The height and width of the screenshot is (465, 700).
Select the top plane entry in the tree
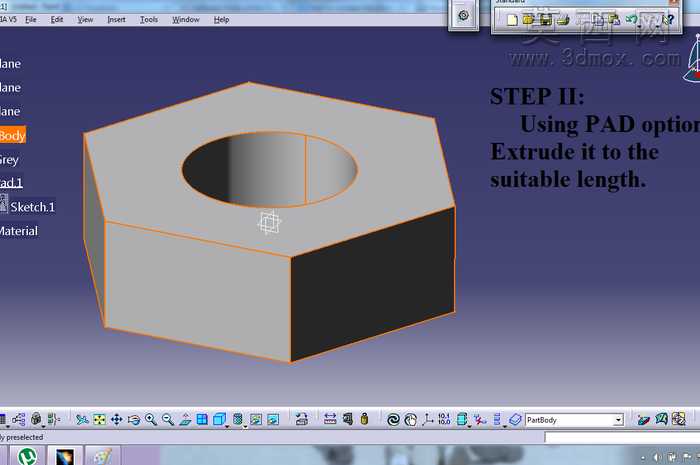point(10,64)
